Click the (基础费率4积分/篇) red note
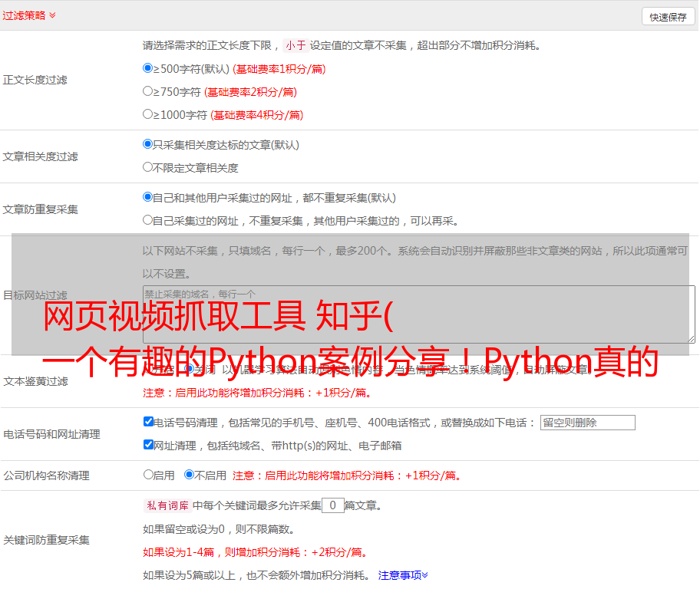Image resolution: width=700 pixels, height=589 pixels. [x=256, y=115]
